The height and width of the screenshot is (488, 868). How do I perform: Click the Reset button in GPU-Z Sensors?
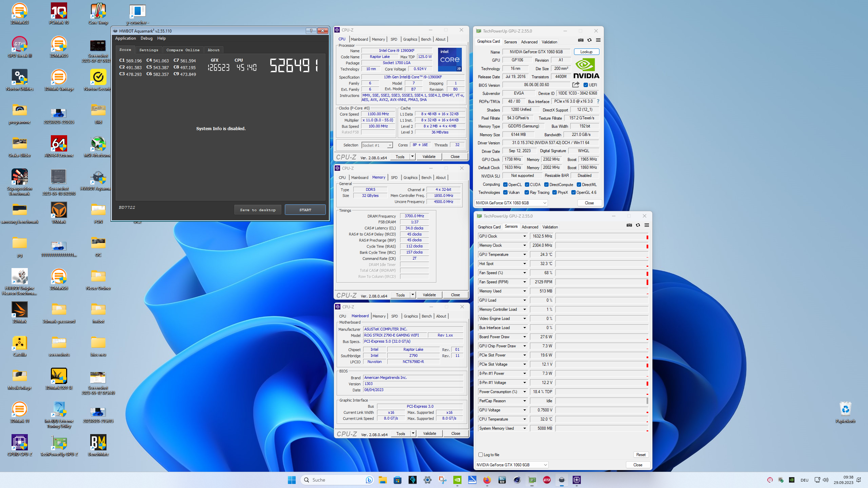tap(641, 455)
